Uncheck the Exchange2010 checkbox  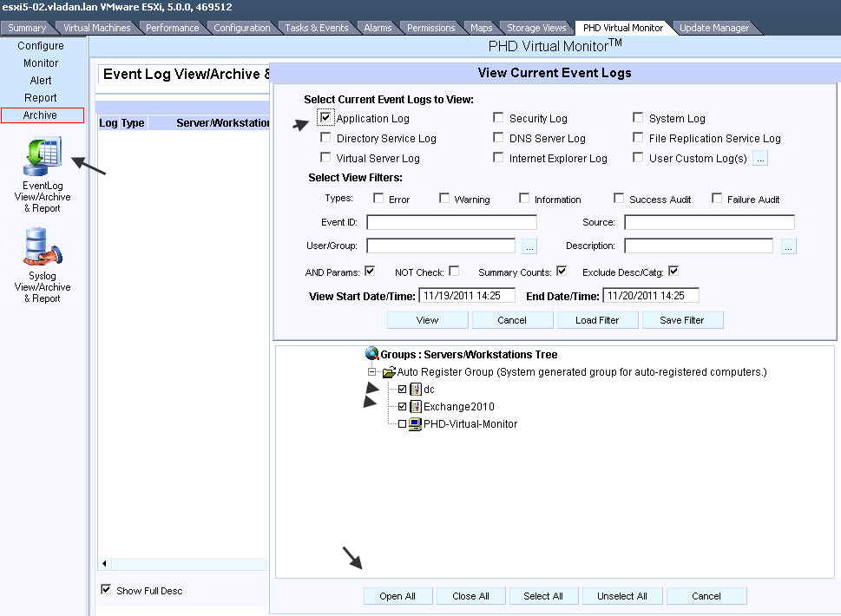[402, 406]
